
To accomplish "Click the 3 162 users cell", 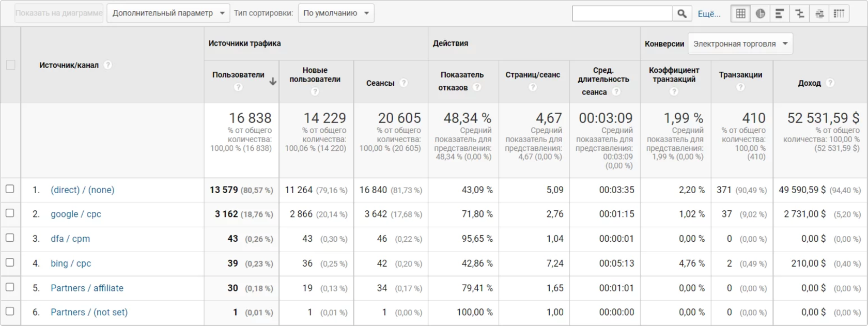I will click(x=226, y=214).
